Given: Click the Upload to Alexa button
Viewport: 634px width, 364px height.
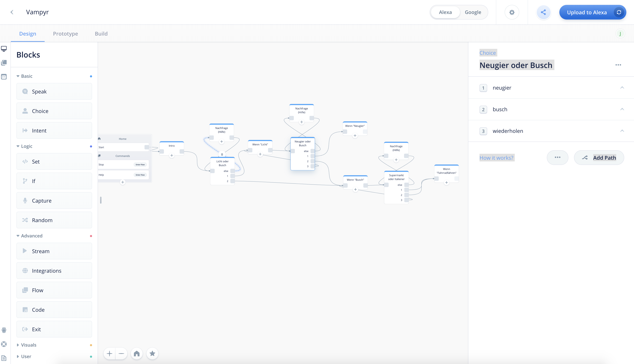Looking at the screenshot, I should [x=587, y=12].
